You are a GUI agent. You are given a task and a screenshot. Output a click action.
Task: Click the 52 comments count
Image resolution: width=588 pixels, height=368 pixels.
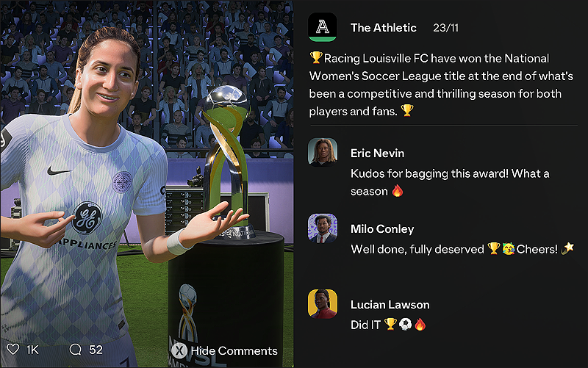click(96, 350)
